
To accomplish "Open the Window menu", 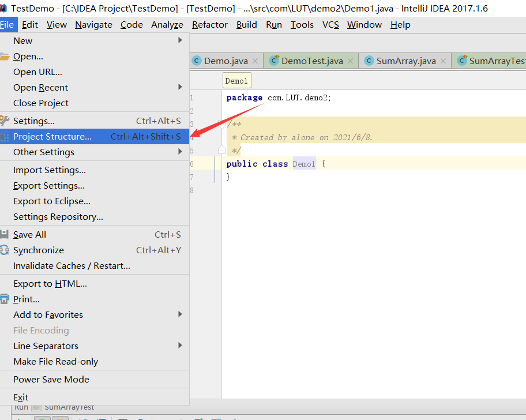I will [x=365, y=25].
